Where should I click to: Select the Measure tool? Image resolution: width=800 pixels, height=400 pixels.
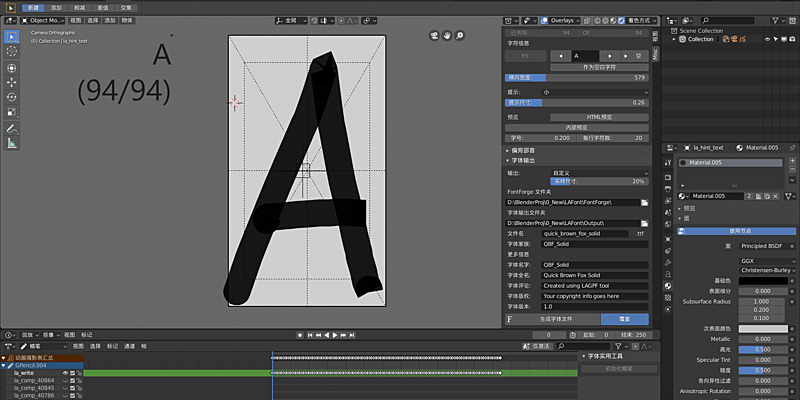pyautogui.click(x=12, y=143)
